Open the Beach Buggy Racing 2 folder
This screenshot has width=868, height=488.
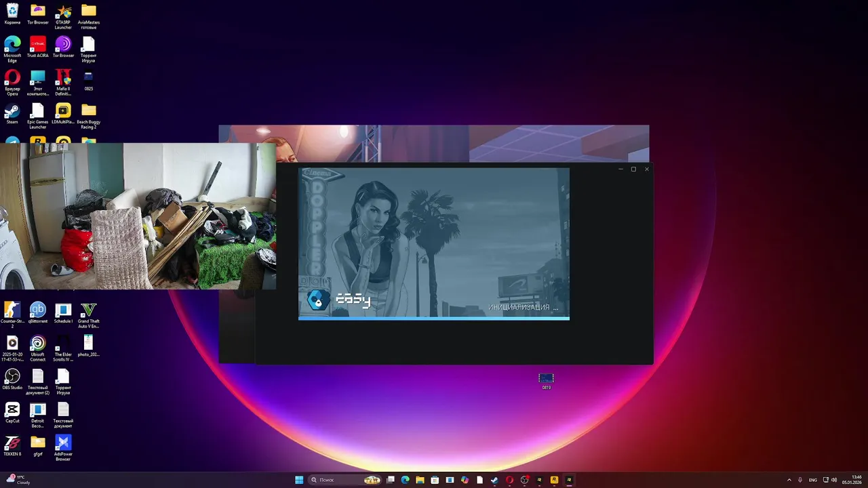(x=89, y=116)
